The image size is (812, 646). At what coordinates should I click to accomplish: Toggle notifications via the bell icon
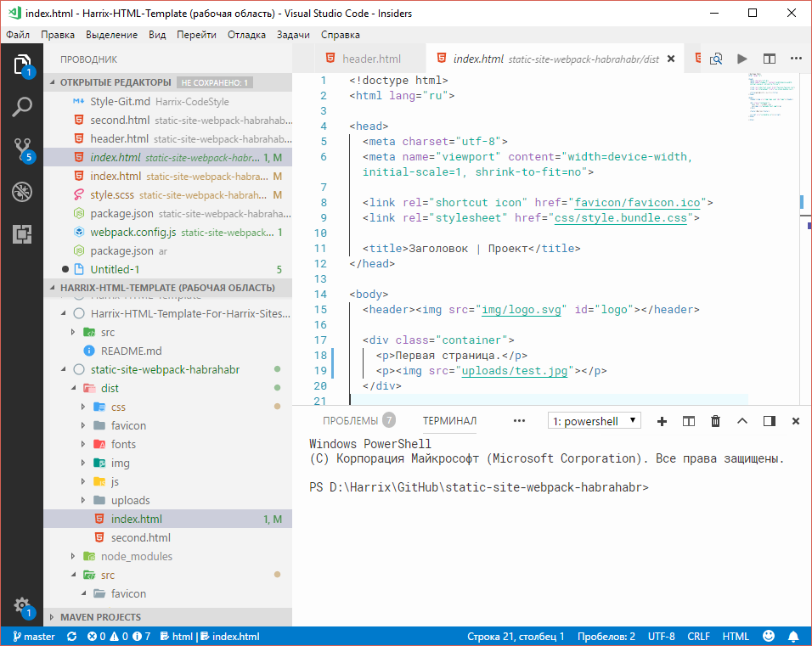point(793,636)
